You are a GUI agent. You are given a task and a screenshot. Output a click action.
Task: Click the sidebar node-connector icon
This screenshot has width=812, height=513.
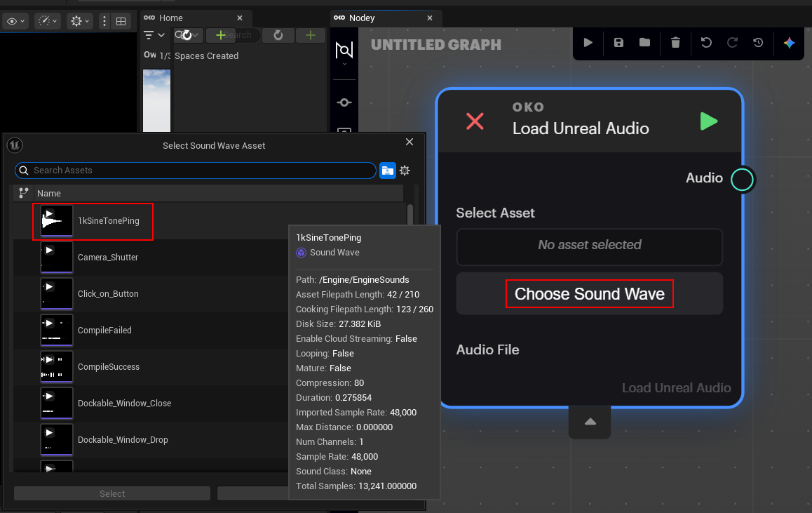(x=344, y=102)
